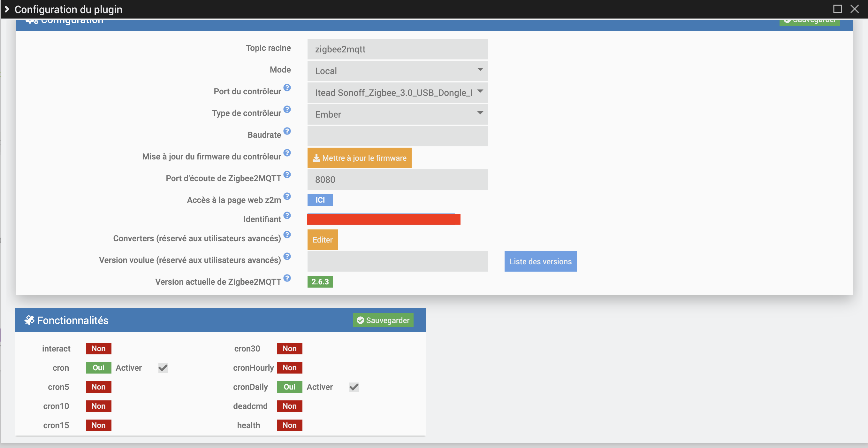Open the Port du contrôleur dropdown
868x448 pixels.
pyautogui.click(x=397, y=93)
